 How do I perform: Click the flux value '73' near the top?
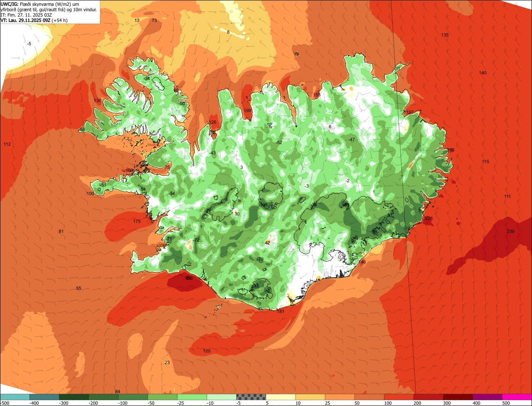tap(154, 20)
